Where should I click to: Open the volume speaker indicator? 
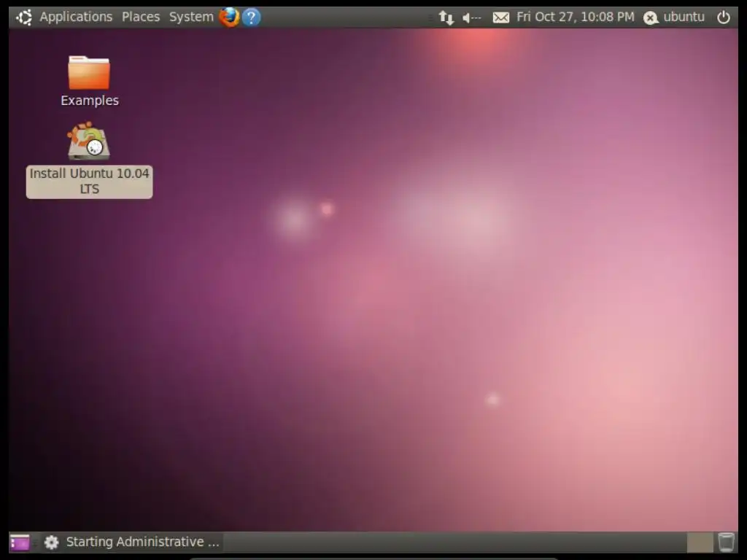pyautogui.click(x=471, y=18)
